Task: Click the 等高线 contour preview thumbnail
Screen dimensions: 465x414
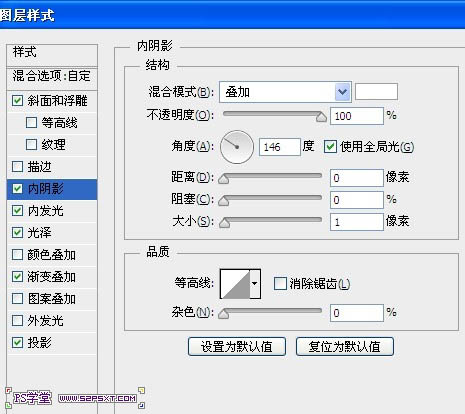Action: [x=235, y=284]
